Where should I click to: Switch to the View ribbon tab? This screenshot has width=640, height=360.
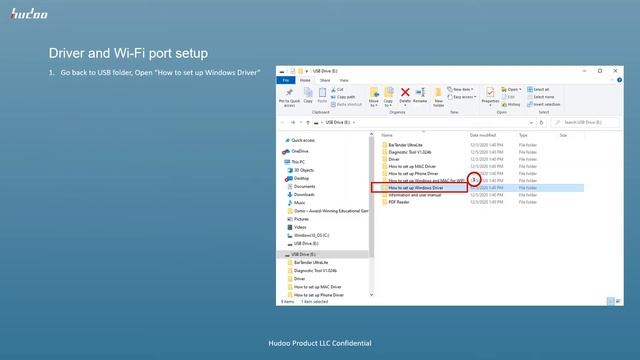point(344,80)
